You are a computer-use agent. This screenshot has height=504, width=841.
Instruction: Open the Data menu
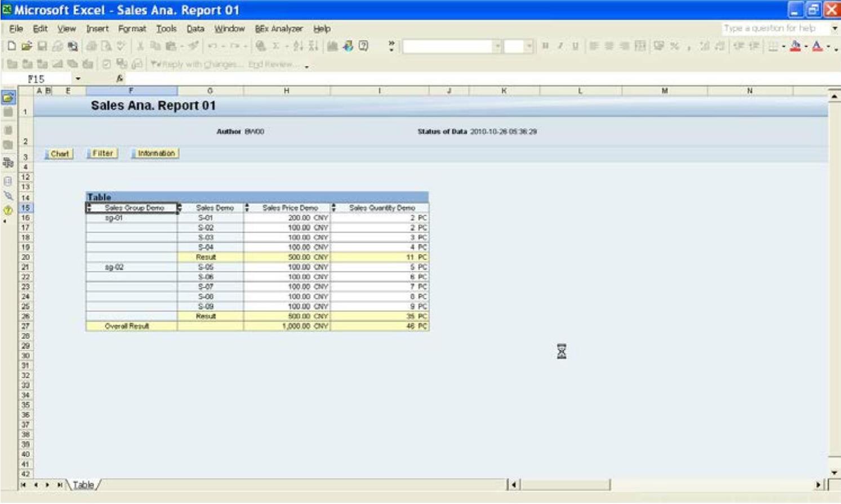[195, 28]
